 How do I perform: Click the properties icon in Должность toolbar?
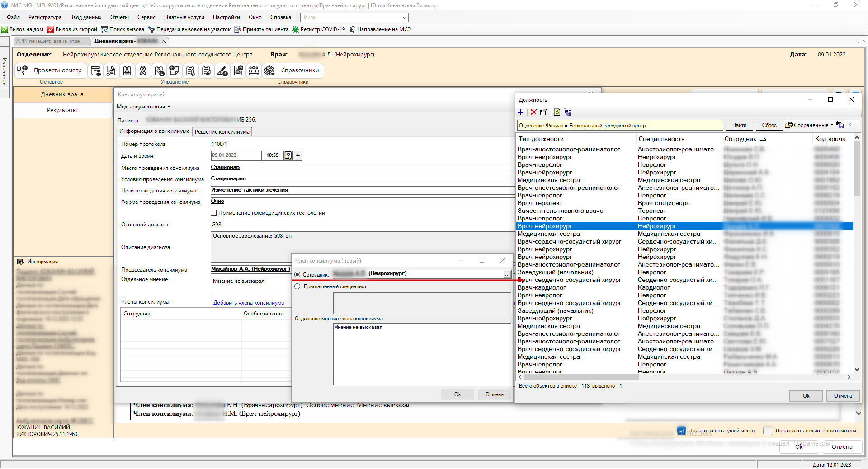[x=544, y=112]
